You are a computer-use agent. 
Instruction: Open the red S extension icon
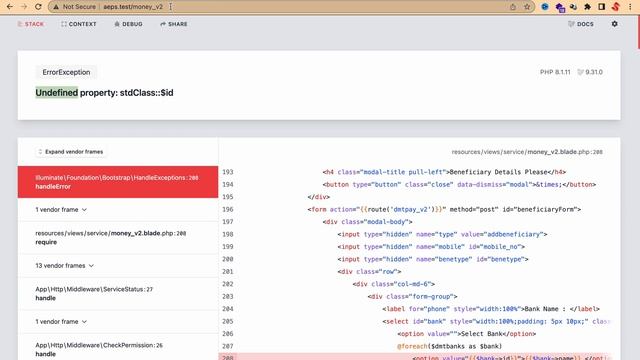[x=616, y=7]
